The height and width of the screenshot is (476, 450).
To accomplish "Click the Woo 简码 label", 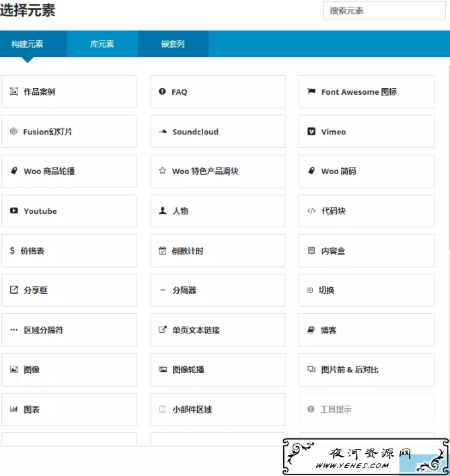I will (338, 171).
